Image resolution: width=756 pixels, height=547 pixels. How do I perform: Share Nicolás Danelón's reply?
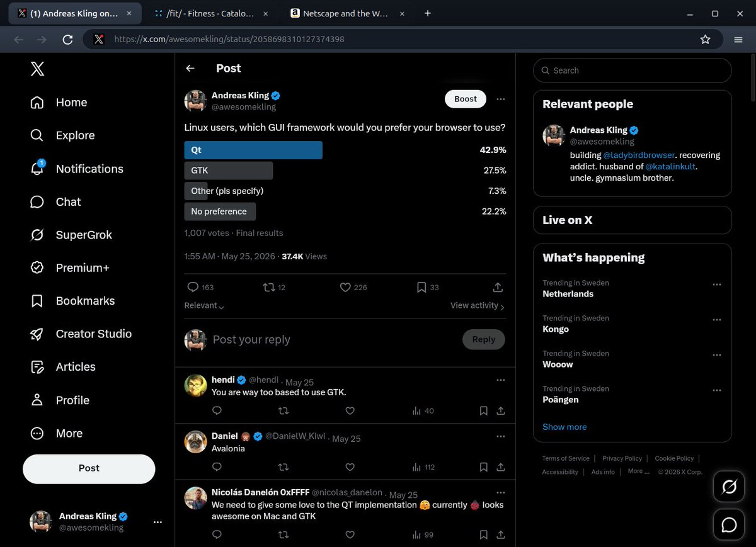point(501,535)
